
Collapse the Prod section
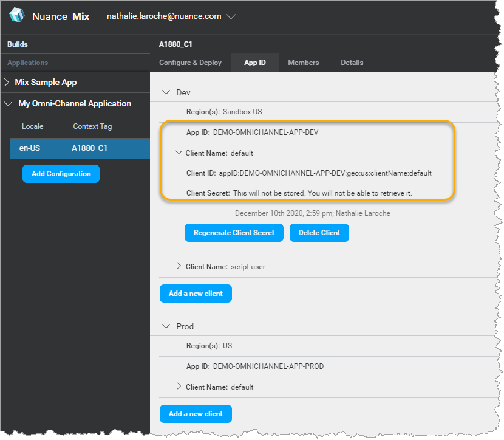tap(166, 326)
